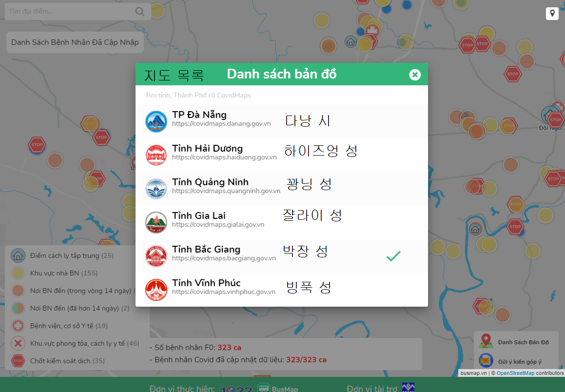Click the search magnifier icon
This screenshot has height=392, width=565.
click(140, 12)
